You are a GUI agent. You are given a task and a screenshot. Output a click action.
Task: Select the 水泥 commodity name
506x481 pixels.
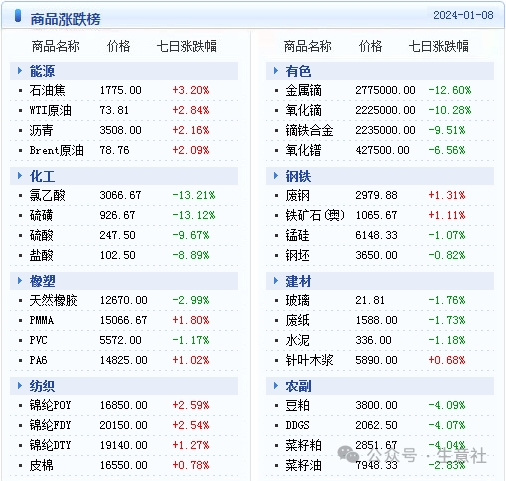tap(297, 340)
